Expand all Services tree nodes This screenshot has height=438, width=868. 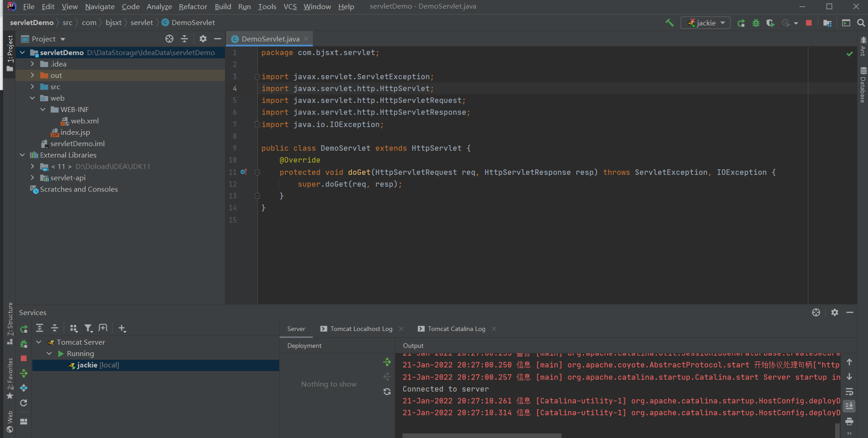tap(40, 328)
